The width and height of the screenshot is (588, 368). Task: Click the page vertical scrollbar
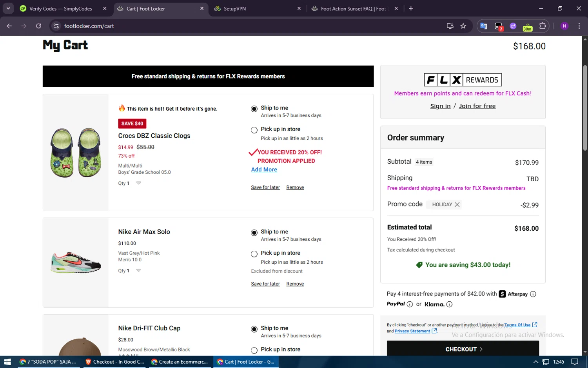[585, 108]
